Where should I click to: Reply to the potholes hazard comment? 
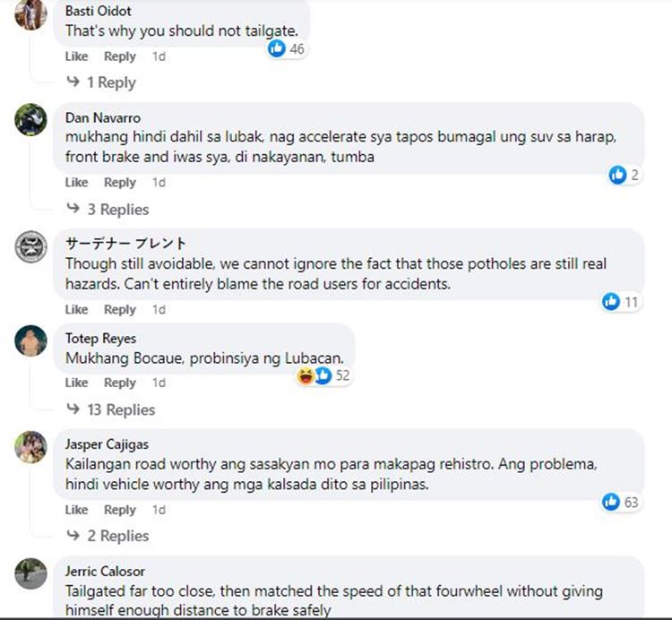(119, 309)
